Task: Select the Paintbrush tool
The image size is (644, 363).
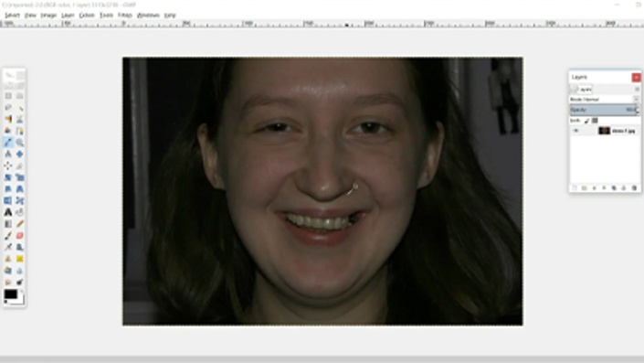Action: 8,236
